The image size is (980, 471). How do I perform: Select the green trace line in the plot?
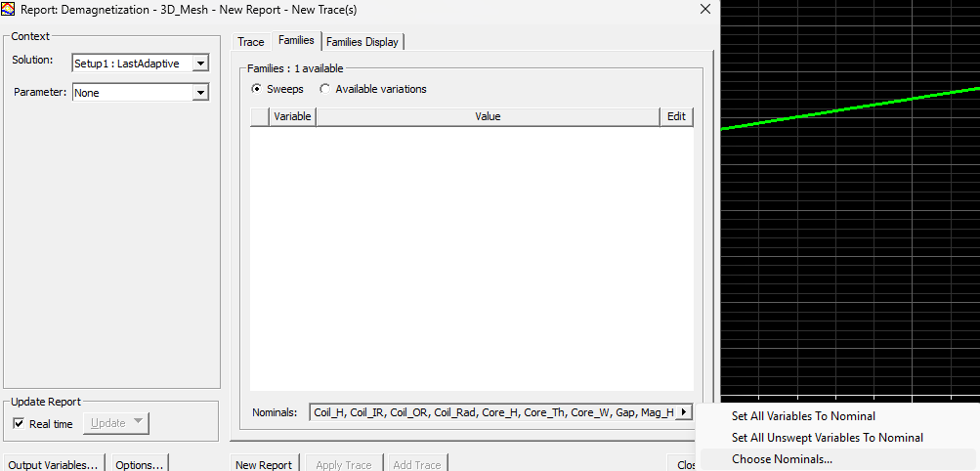point(850,108)
